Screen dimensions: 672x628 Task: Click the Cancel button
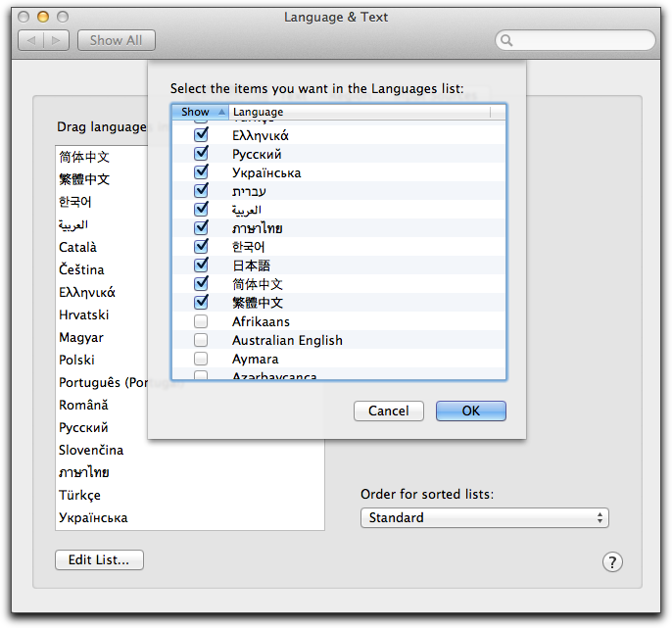point(388,411)
